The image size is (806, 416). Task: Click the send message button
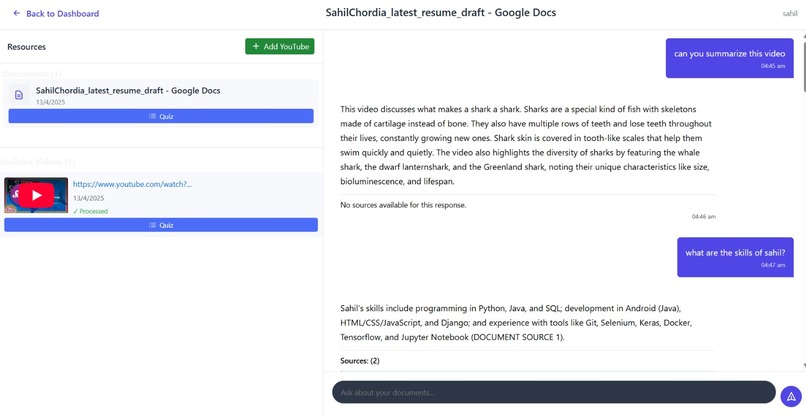pos(791,396)
